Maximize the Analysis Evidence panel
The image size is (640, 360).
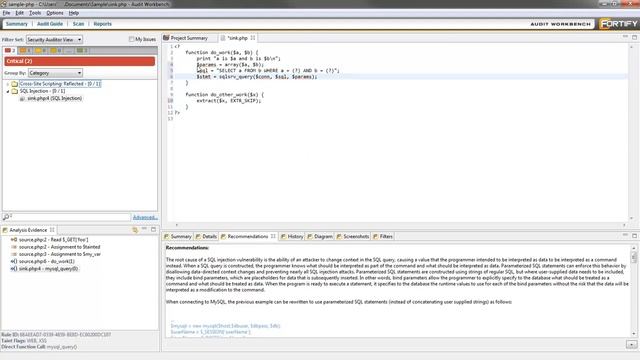coord(153,229)
